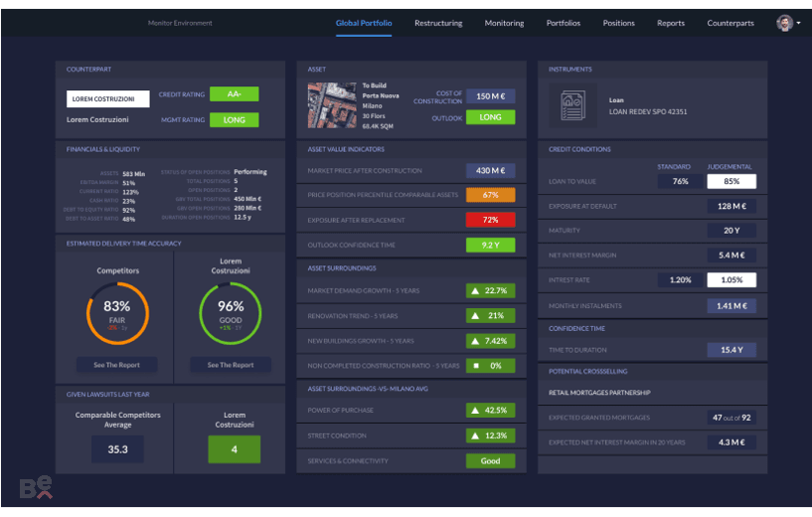Click the Performing open positions status
Viewport: 812px width, 517px height.
point(250,172)
